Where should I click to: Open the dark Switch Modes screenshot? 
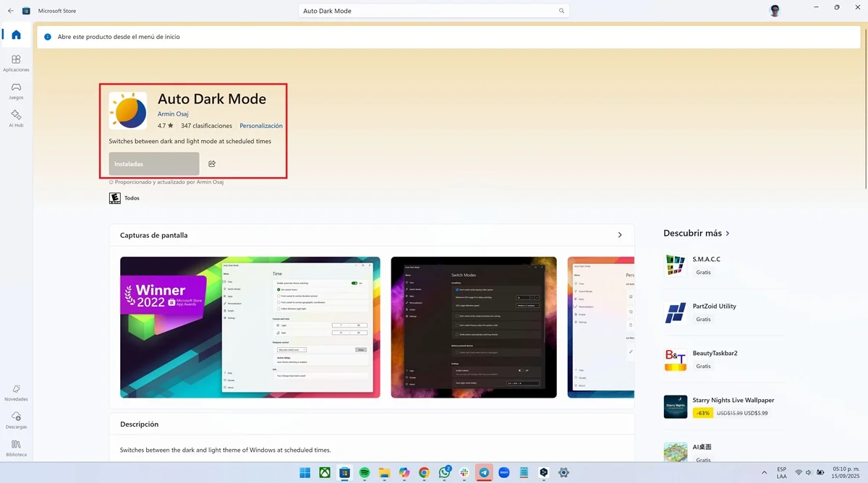474,327
